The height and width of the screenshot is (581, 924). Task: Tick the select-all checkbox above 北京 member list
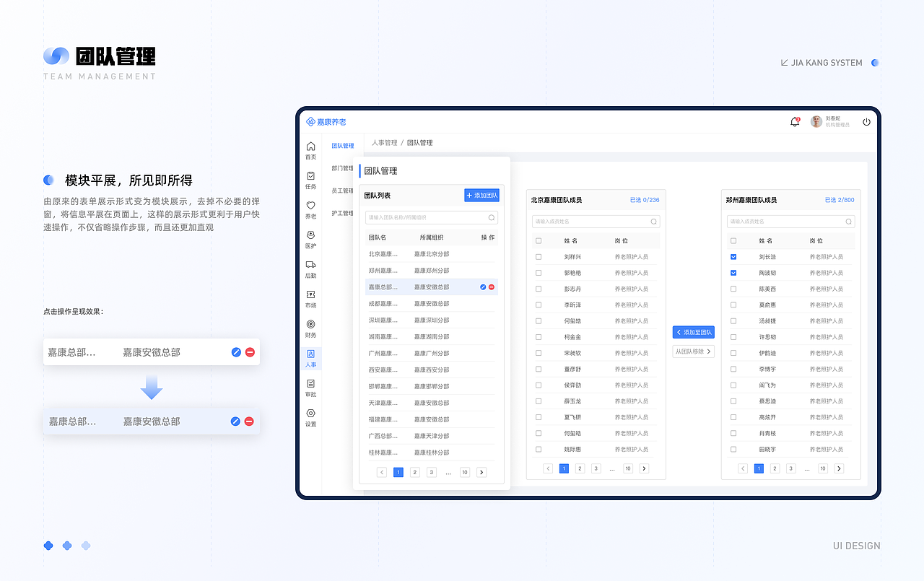coord(539,240)
